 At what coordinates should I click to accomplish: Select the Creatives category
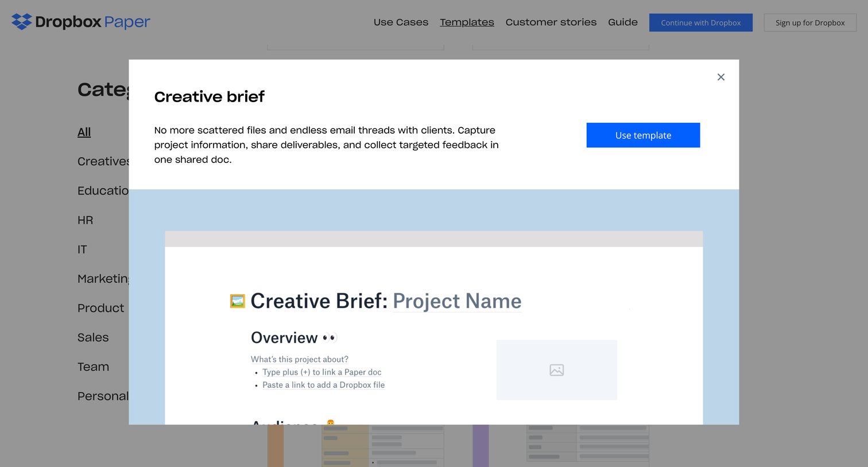tap(103, 161)
